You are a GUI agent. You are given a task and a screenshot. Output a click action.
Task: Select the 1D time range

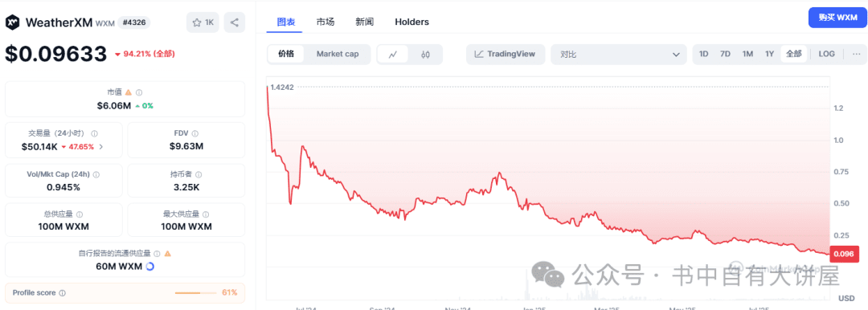703,55
